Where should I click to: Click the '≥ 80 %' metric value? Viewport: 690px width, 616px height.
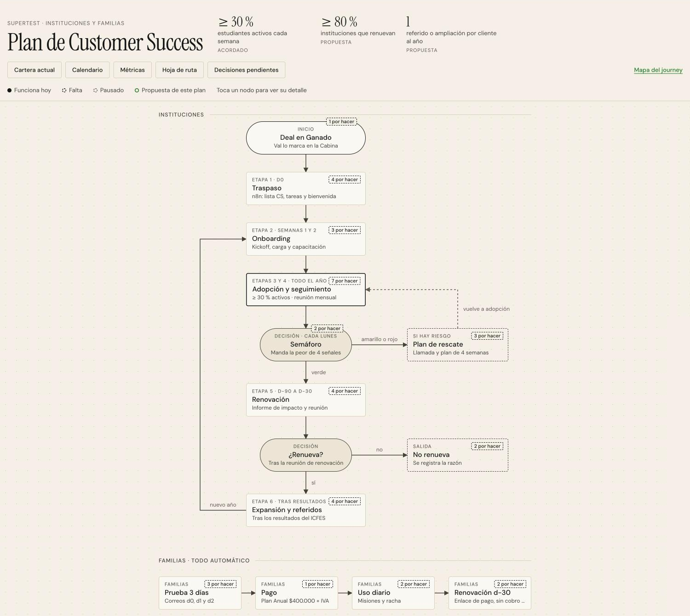pos(339,22)
